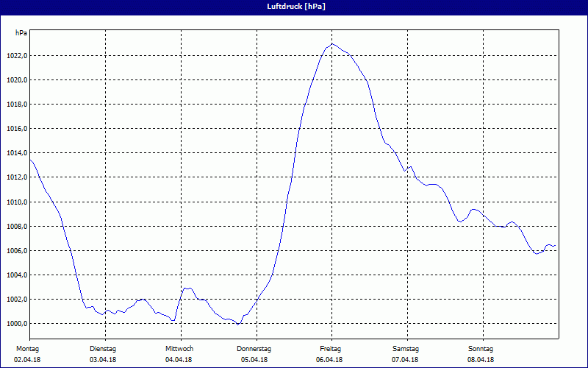This screenshot has height=368, width=588.
Task: Click the 1014,0 y-axis label
Action: coord(16,153)
